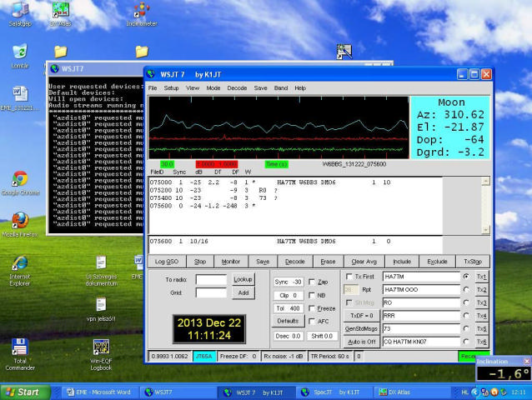This screenshot has height=400, width=532.
Task: Open the Google Chrome desktop shortcut
Action: point(20,183)
